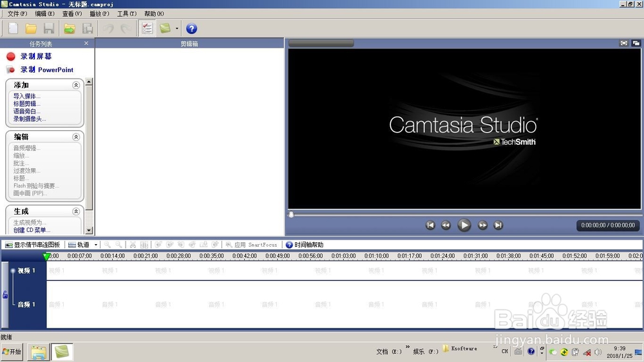This screenshot has width=644, height=362.
Task: Open the 帮助(H) menu
Action: (154, 14)
